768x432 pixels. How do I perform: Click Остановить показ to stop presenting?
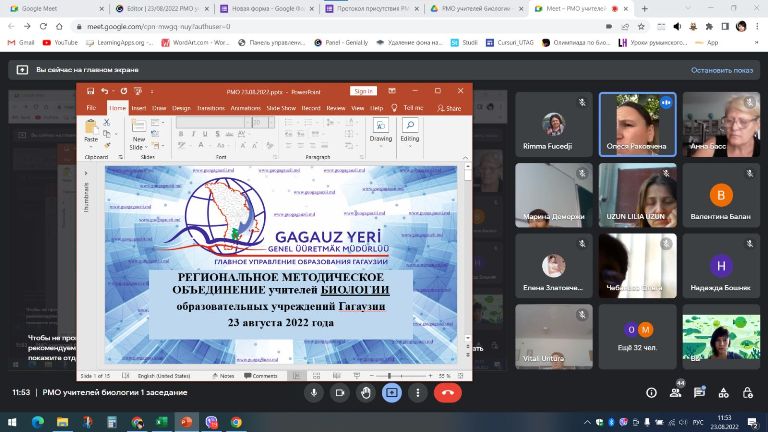(721, 70)
